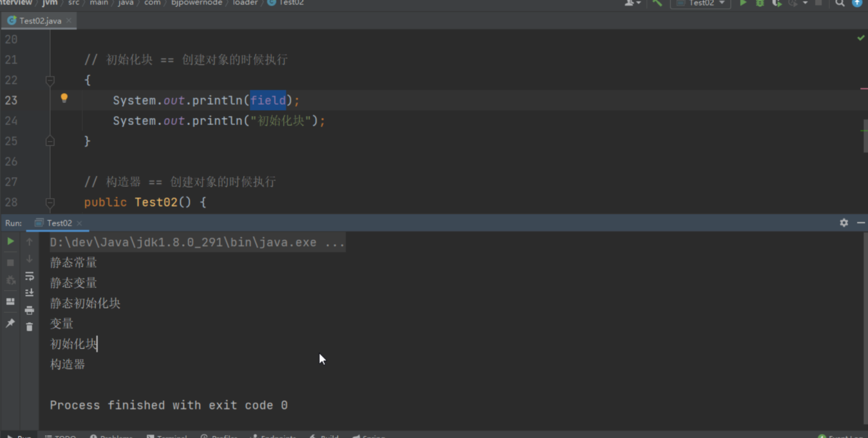The image size is (868, 438).
Task: Clear all console output with trash icon
Action: (x=30, y=327)
